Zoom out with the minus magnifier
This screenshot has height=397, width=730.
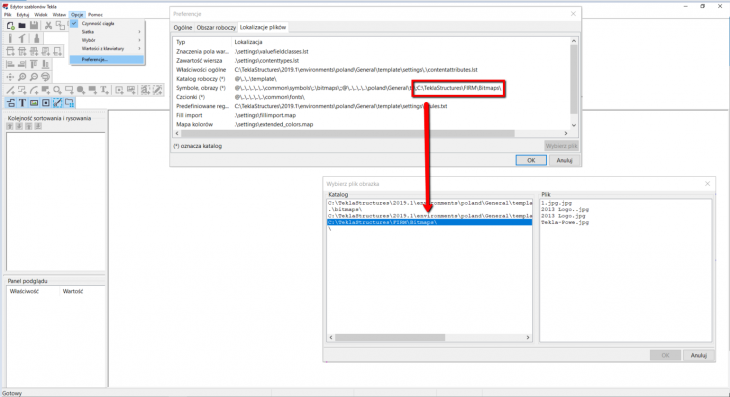pos(34,77)
